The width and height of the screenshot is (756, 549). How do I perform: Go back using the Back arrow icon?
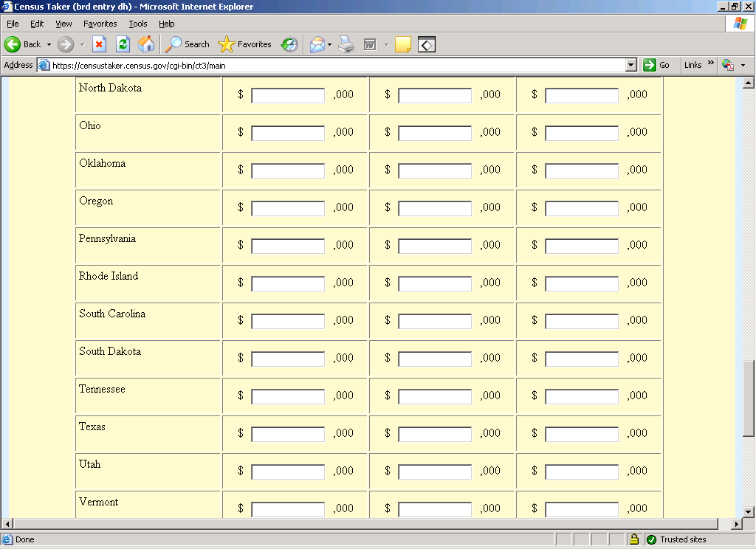[x=13, y=44]
